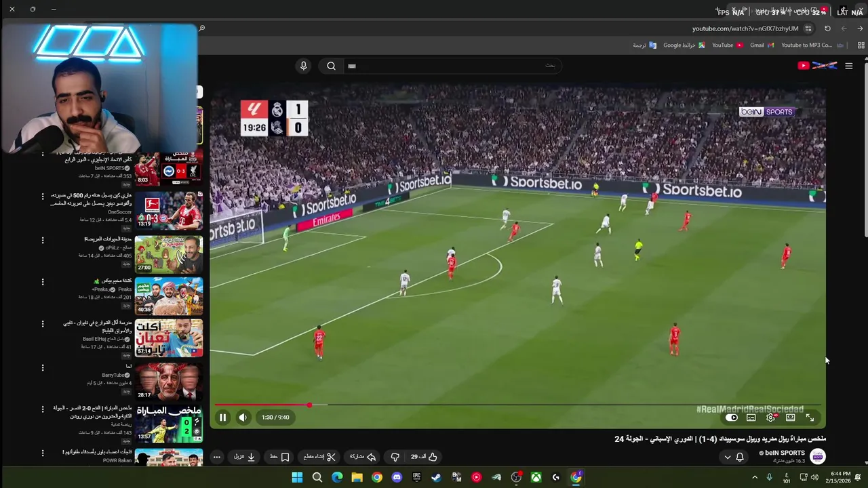Screen dimensions: 868x488
Task: Open the 13:57 match summary video thumbnail
Action: click(168, 424)
